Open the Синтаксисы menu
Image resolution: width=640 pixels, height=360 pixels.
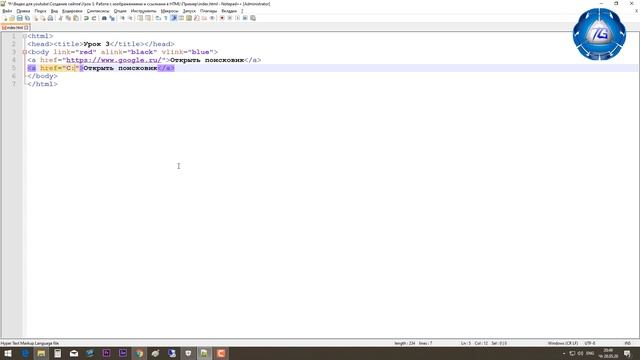pos(98,11)
